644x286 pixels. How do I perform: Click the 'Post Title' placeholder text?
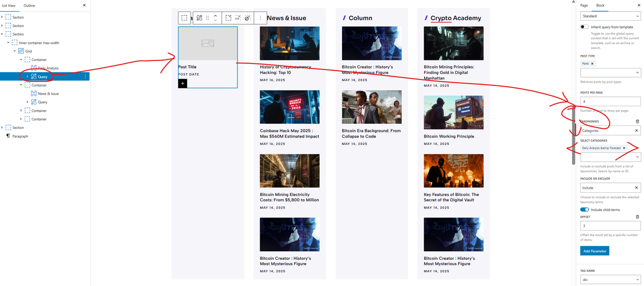187,67
